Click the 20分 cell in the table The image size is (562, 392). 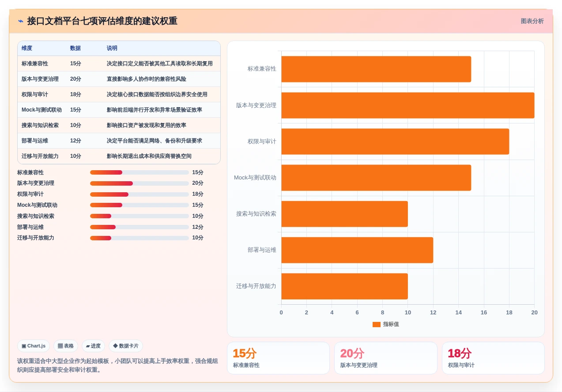(75, 79)
